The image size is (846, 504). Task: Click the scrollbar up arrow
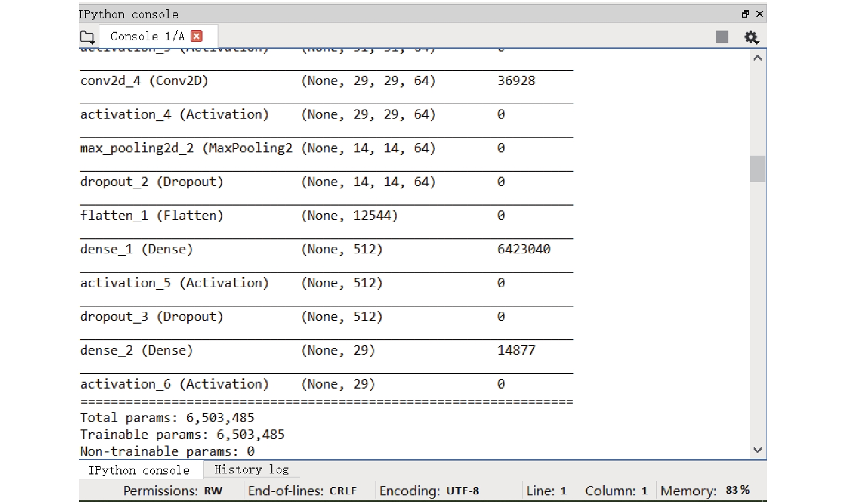(757, 58)
